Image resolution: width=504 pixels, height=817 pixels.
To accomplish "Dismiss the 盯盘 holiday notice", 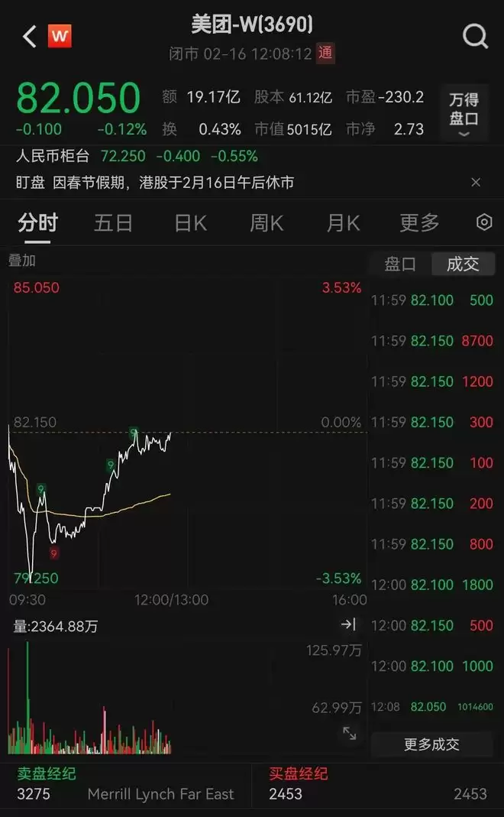I will pos(475,183).
